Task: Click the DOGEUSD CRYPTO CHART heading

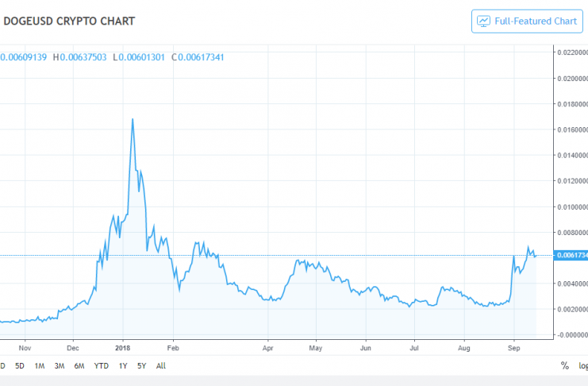Action: pyautogui.click(x=69, y=21)
